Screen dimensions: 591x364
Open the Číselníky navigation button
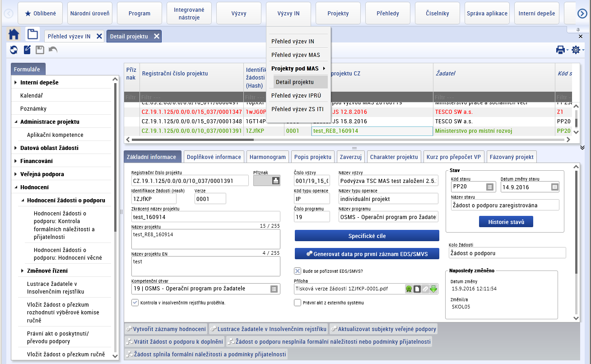pos(437,14)
